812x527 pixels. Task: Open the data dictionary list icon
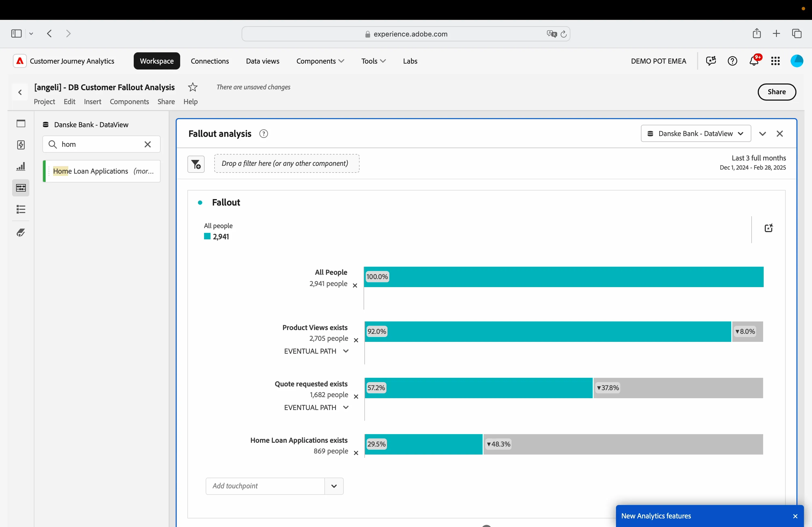(21, 209)
